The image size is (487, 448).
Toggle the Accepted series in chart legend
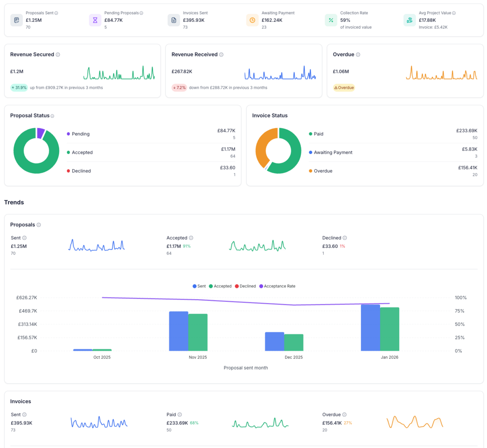[220, 286]
